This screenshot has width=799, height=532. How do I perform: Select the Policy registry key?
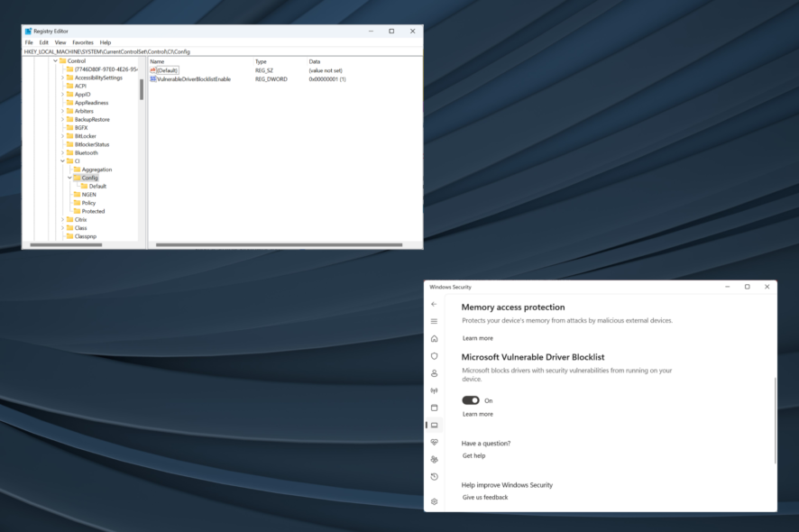88,203
